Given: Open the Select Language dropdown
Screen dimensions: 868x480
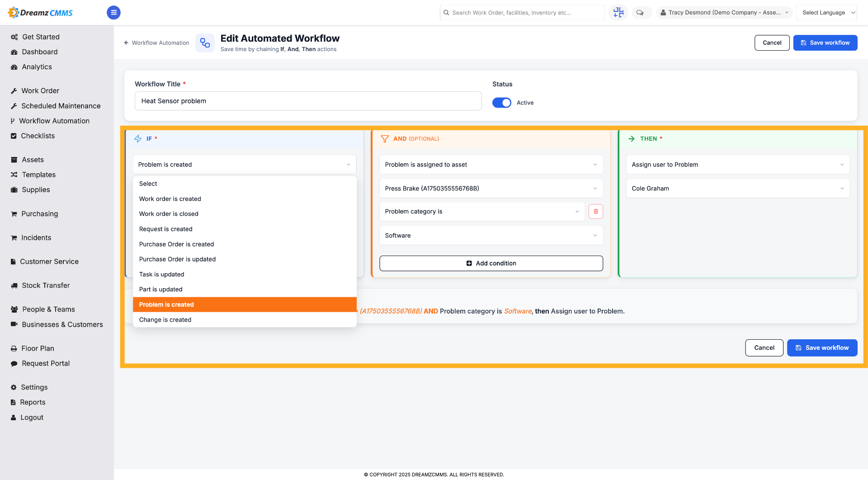Looking at the screenshot, I should (x=826, y=13).
